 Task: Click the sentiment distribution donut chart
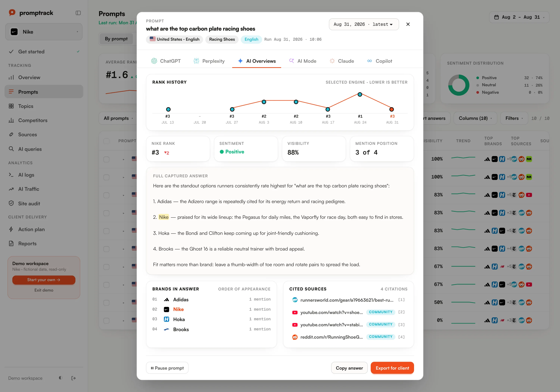459,85
